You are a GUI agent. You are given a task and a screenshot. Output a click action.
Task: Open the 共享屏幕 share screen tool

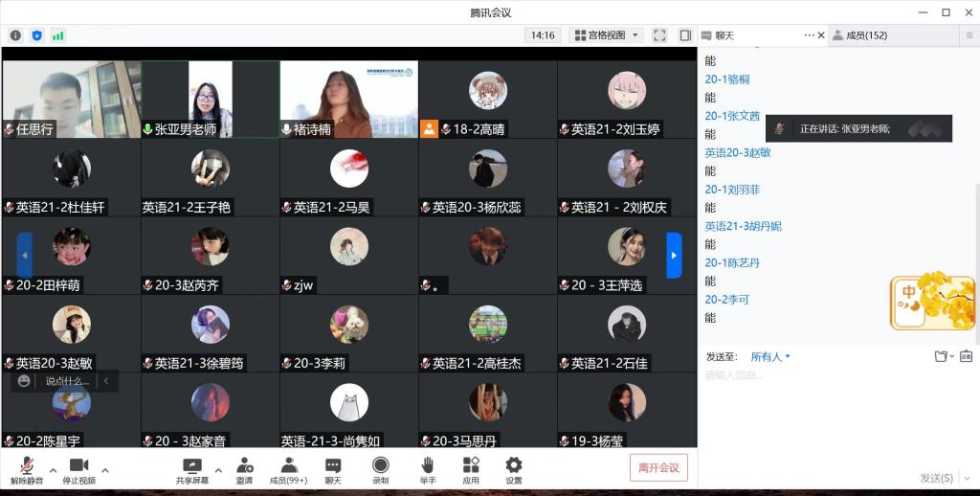click(191, 468)
